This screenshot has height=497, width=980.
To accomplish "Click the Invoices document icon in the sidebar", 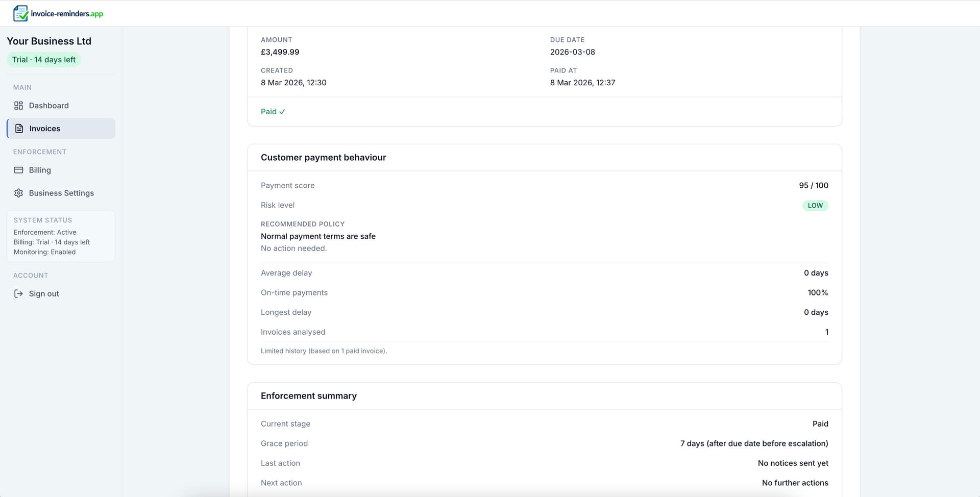I will [18, 129].
